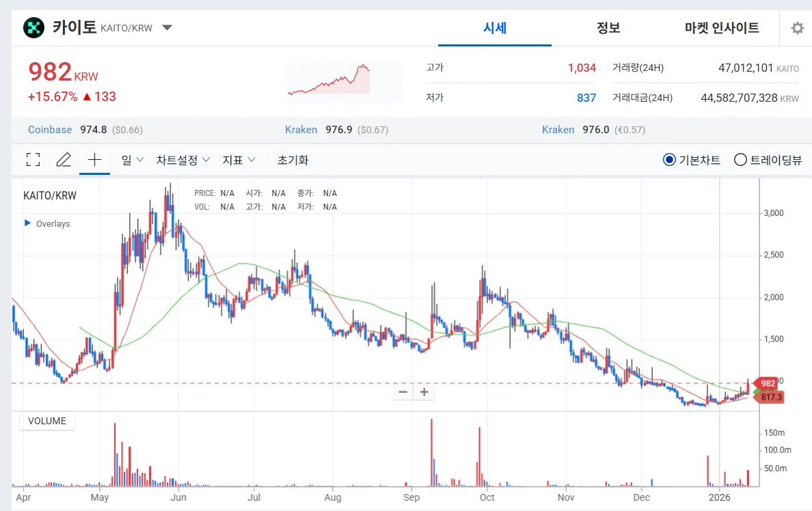Zoom out using the chart minus button
The height and width of the screenshot is (511, 812).
pyautogui.click(x=403, y=391)
